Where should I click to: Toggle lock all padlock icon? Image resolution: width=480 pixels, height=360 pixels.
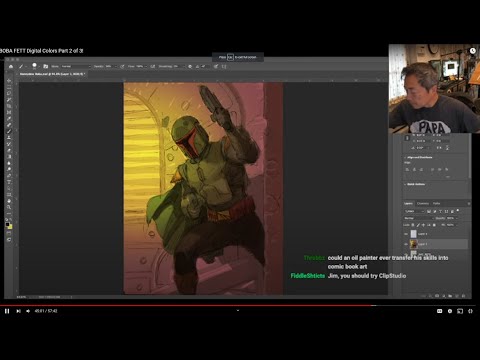point(434,225)
